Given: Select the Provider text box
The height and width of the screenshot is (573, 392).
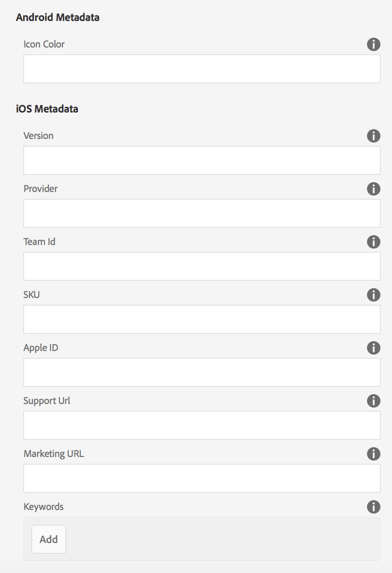Looking at the screenshot, I should (201, 213).
